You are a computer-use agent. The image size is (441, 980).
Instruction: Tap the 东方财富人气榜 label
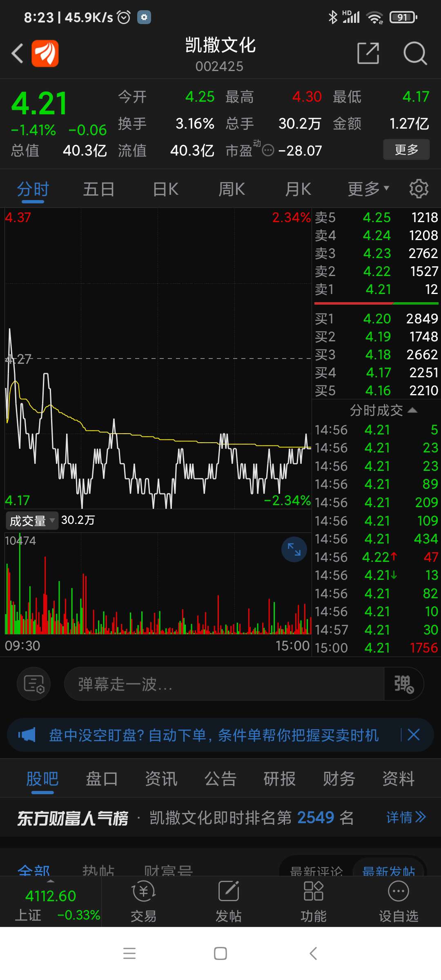coord(72,818)
